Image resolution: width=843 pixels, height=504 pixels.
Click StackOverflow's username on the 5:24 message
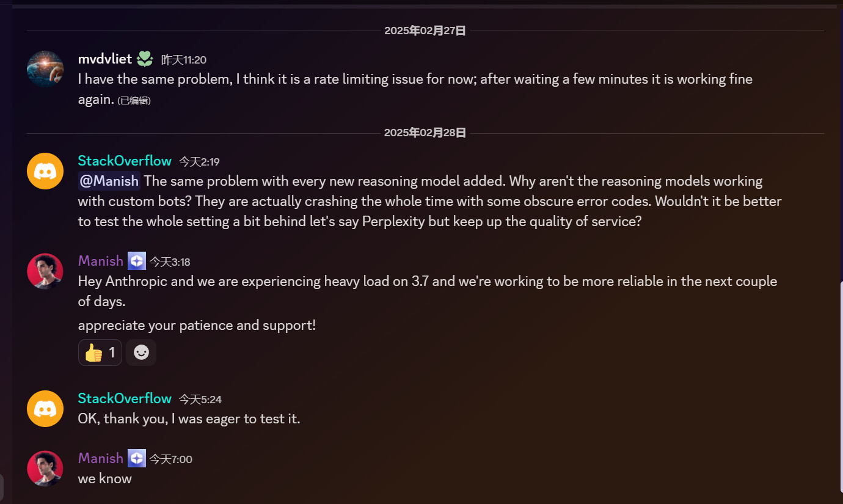pyautogui.click(x=125, y=399)
